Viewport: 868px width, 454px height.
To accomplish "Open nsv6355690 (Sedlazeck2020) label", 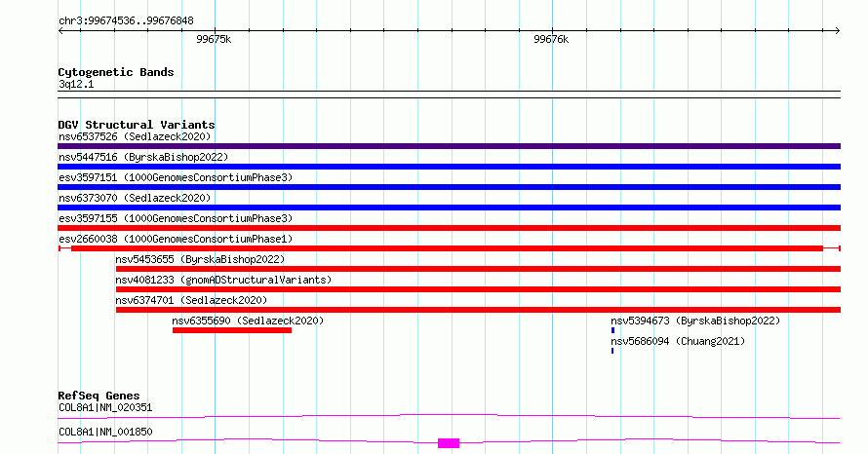I will (248, 321).
